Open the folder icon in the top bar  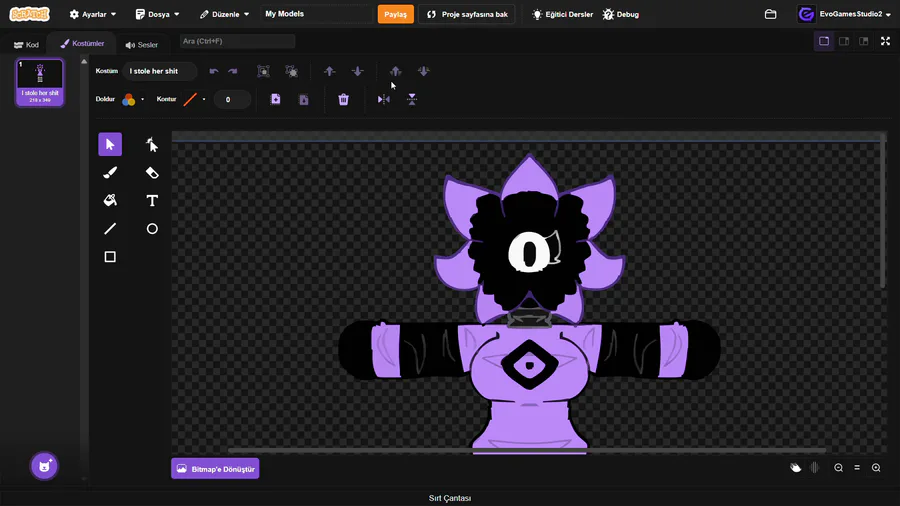[770, 14]
